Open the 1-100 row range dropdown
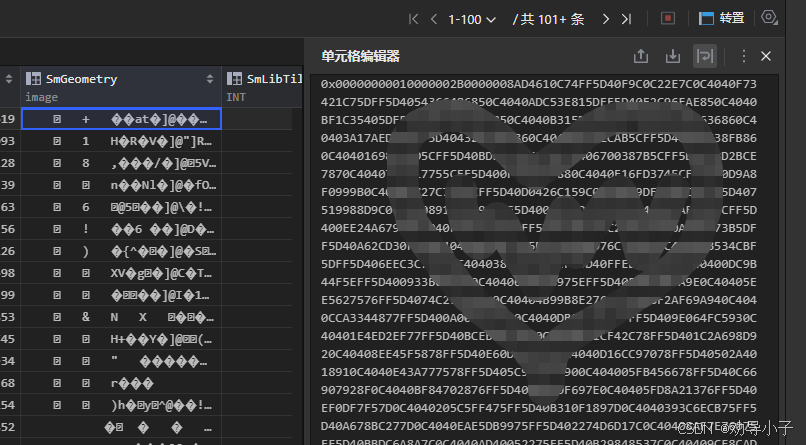Image resolution: width=806 pixels, height=445 pixels. pos(472,20)
